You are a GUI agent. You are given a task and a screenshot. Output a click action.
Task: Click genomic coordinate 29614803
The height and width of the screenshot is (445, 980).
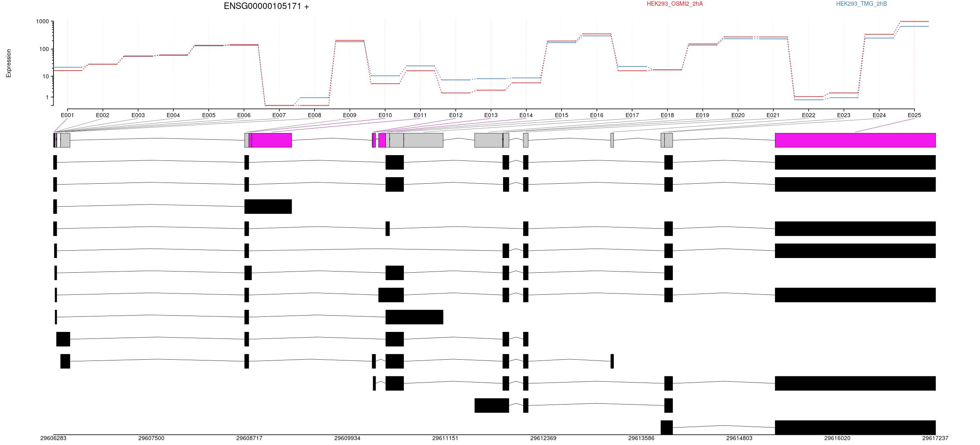(x=739, y=438)
